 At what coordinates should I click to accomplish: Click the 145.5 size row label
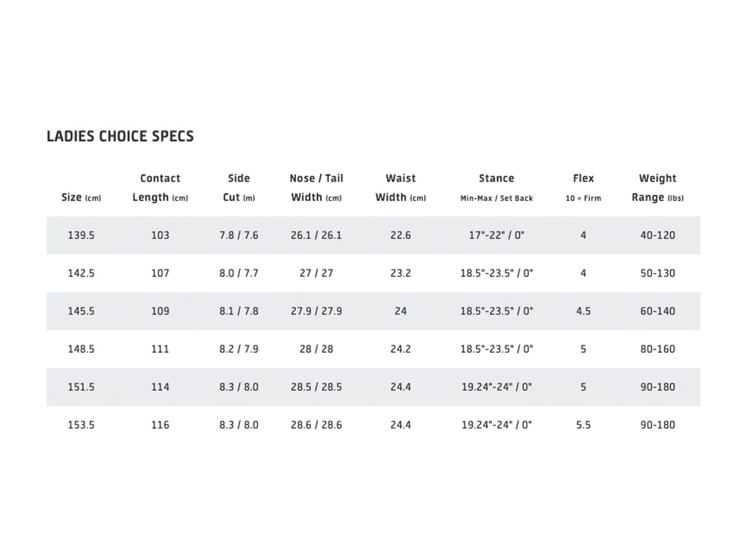pyautogui.click(x=81, y=311)
